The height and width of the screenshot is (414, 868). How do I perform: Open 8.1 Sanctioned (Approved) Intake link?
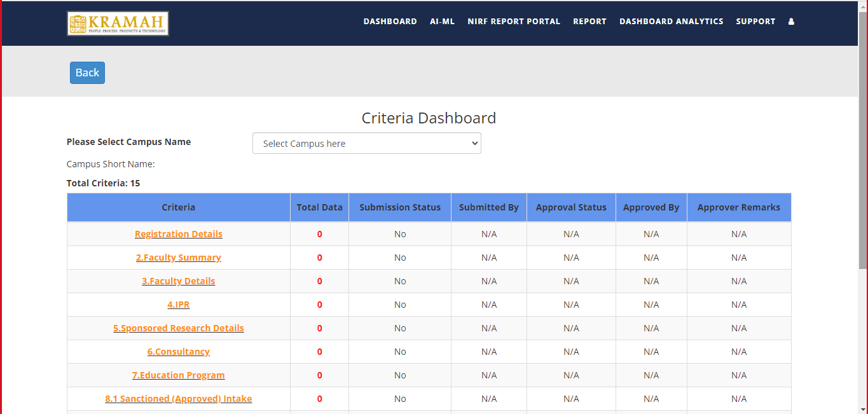pyautogui.click(x=178, y=399)
